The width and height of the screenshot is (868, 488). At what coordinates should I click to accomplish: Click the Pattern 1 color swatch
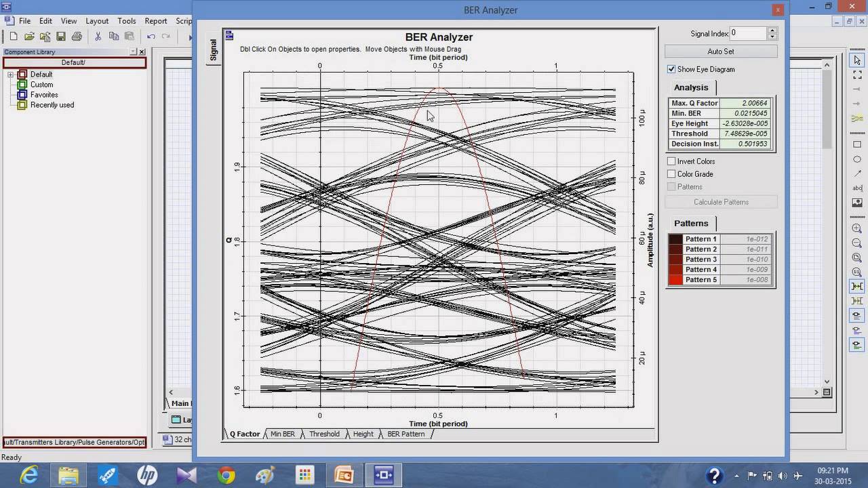point(675,239)
